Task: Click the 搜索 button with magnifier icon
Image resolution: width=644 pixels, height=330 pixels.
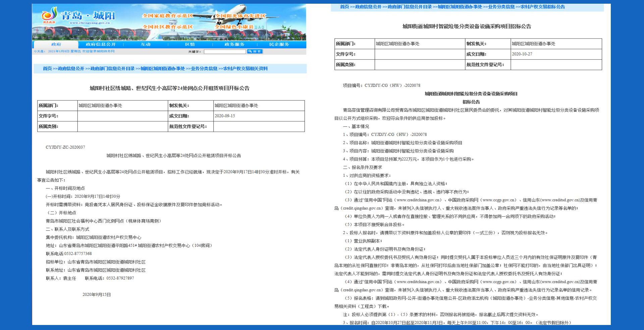Action: 255,51
